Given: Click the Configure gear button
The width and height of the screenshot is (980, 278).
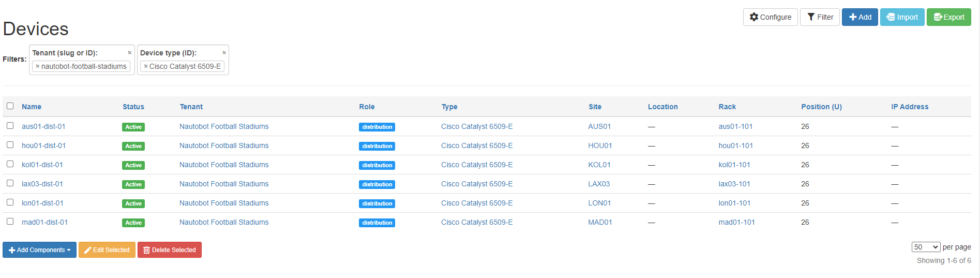Looking at the screenshot, I should pos(770,17).
